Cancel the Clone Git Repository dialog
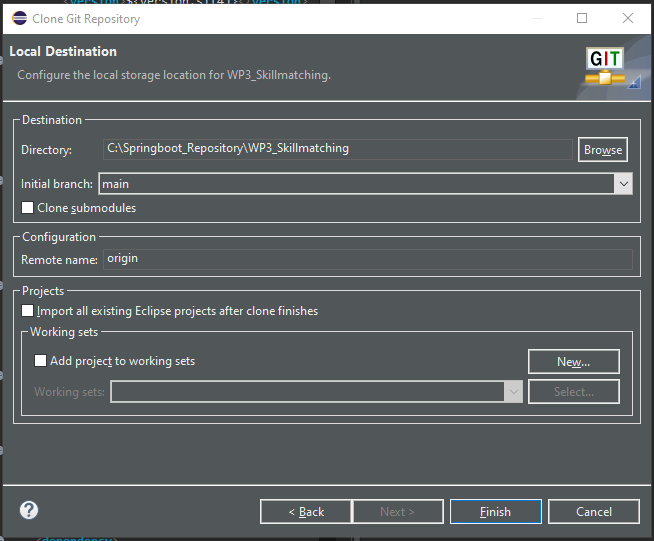This screenshot has height=541, width=654. 594,511
